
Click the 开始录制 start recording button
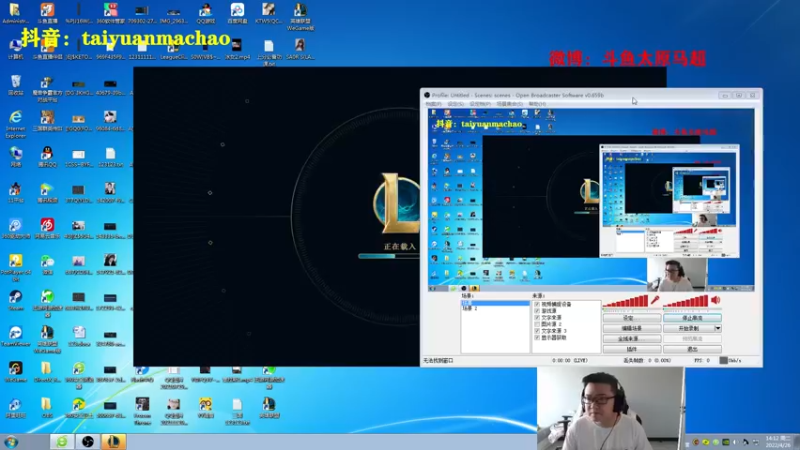(x=689, y=328)
